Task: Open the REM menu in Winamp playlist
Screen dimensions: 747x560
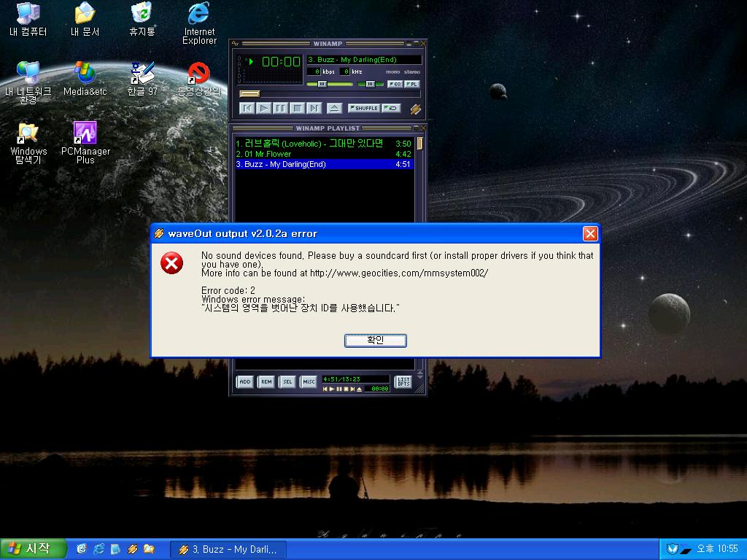Action: point(266,382)
